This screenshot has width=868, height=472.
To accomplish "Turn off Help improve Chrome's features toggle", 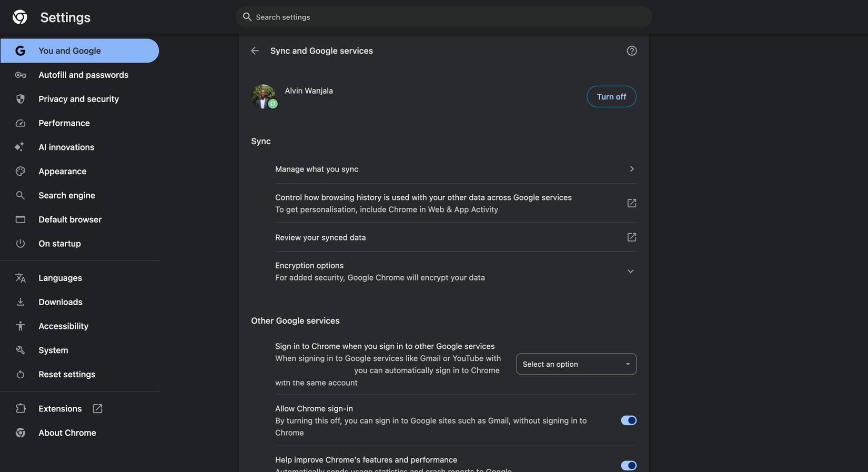I will coord(629,465).
